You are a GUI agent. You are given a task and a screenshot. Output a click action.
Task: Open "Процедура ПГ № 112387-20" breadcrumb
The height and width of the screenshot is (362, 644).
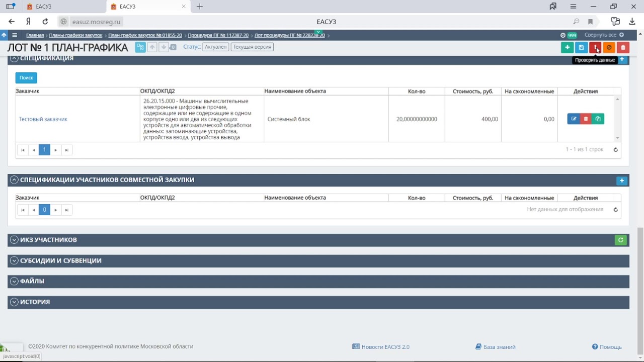[218, 35]
